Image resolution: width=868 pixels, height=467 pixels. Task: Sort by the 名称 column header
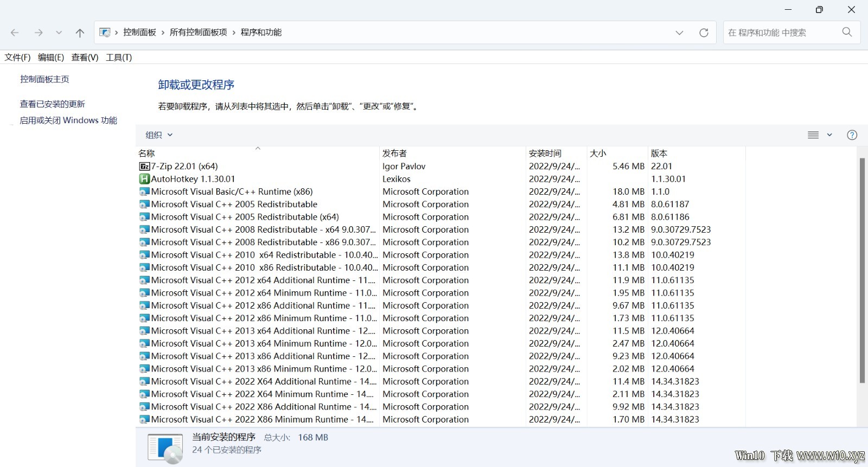[258, 153]
